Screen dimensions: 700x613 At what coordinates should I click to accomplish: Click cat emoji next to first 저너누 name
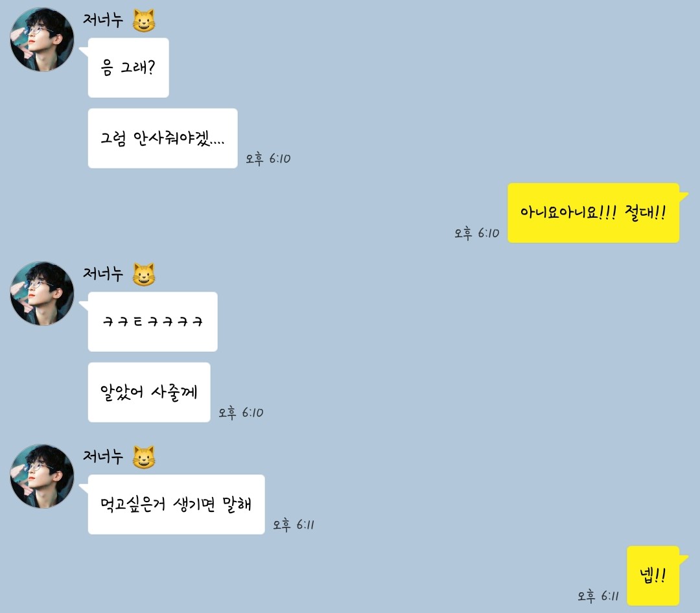click(144, 21)
